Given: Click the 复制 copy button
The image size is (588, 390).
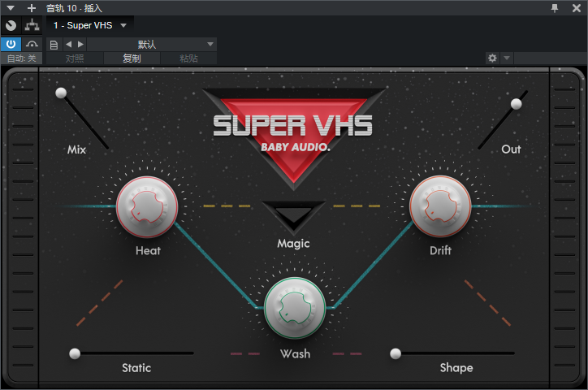Looking at the screenshot, I should pyautogui.click(x=132, y=58).
